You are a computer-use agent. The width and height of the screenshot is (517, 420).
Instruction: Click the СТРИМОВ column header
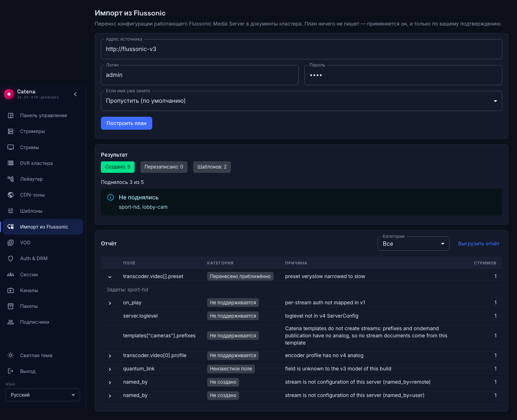pos(485,263)
